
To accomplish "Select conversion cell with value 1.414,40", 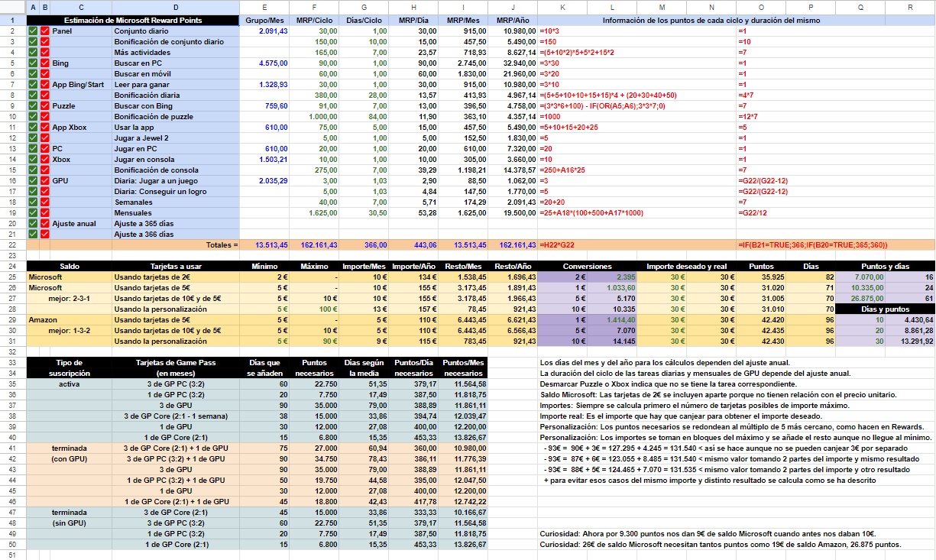I will [x=612, y=319].
